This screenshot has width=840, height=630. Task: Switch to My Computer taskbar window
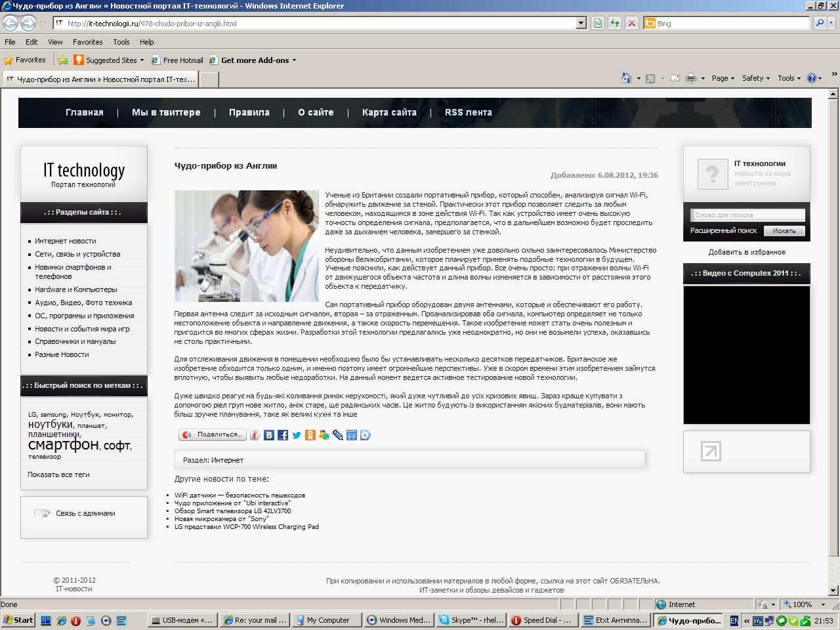pyautogui.click(x=327, y=620)
